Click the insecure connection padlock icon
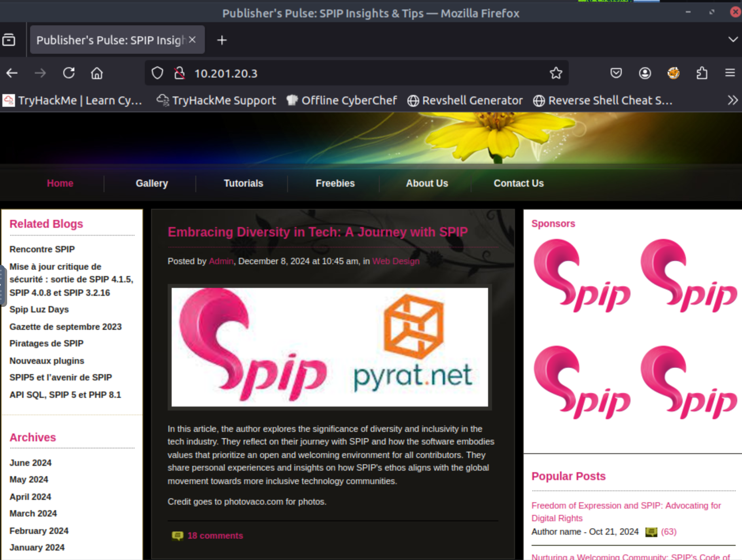Screen dimensions: 742x560 pos(180,73)
